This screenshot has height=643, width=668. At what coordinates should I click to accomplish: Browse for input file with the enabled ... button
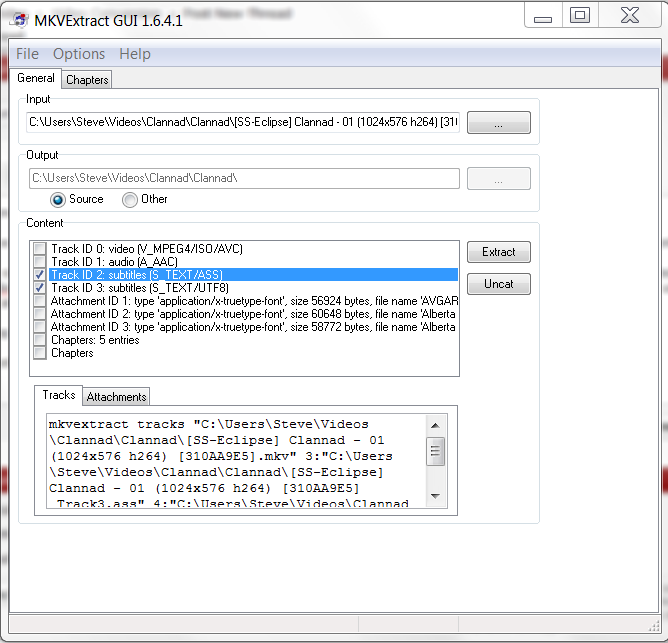click(x=498, y=123)
